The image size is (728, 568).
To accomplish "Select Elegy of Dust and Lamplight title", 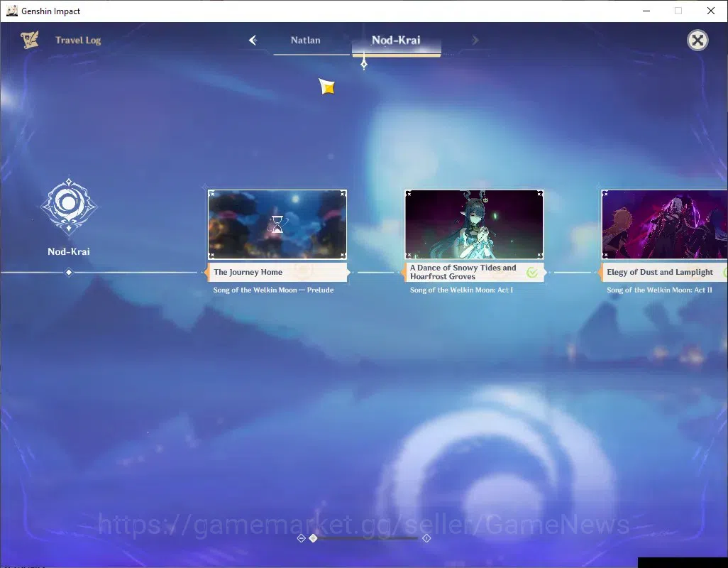I will pos(660,272).
